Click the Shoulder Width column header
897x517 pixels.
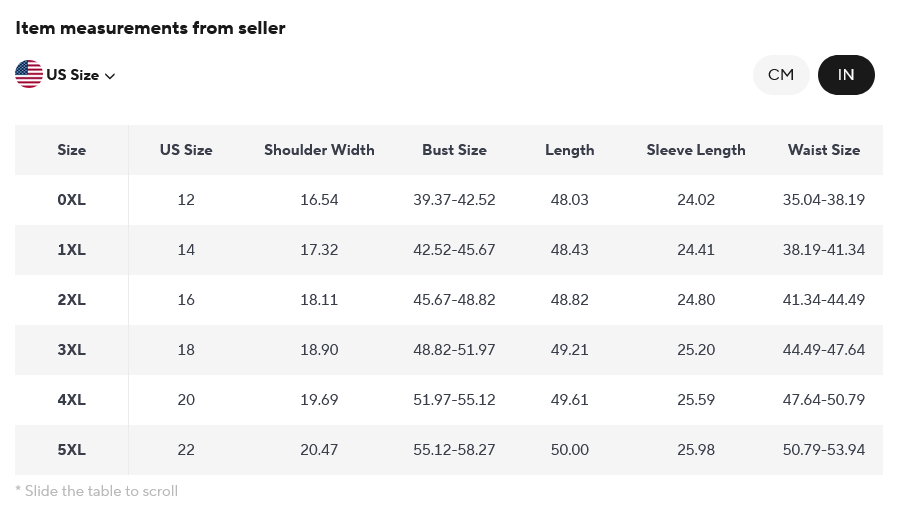[x=319, y=150]
